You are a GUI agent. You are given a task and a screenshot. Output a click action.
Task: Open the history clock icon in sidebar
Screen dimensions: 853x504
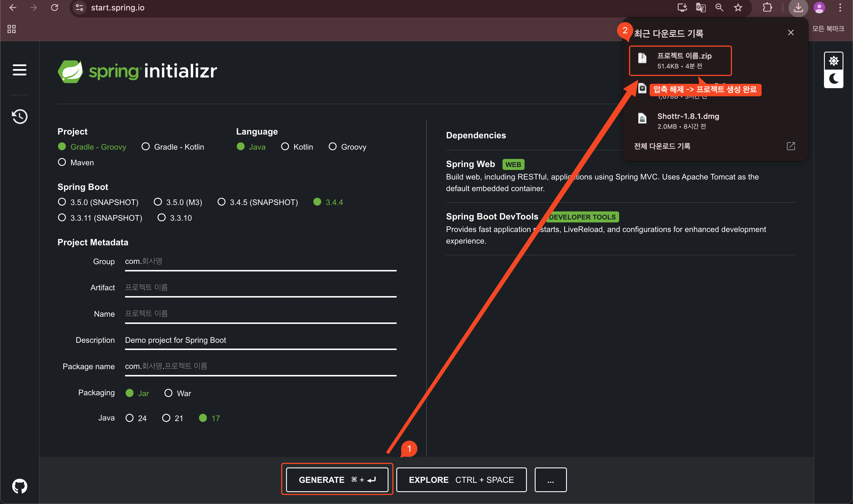pyautogui.click(x=19, y=117)
